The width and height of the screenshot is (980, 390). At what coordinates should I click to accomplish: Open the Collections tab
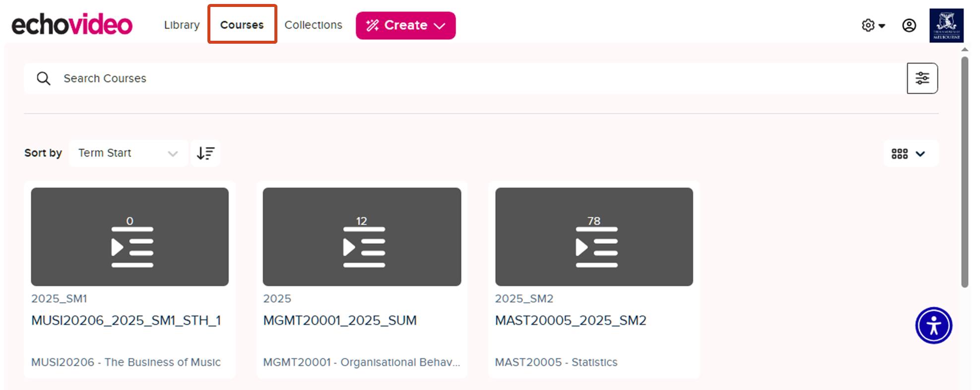point(313,25)
